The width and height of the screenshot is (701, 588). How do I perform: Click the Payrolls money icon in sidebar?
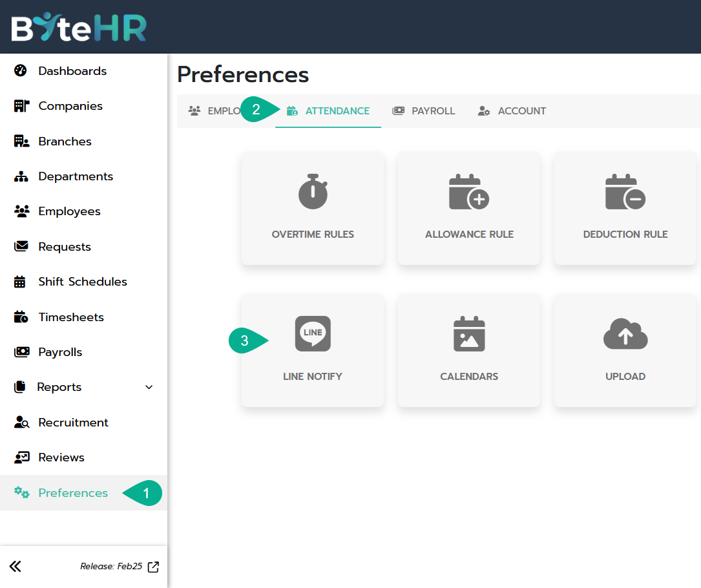[x=21, y=352]
